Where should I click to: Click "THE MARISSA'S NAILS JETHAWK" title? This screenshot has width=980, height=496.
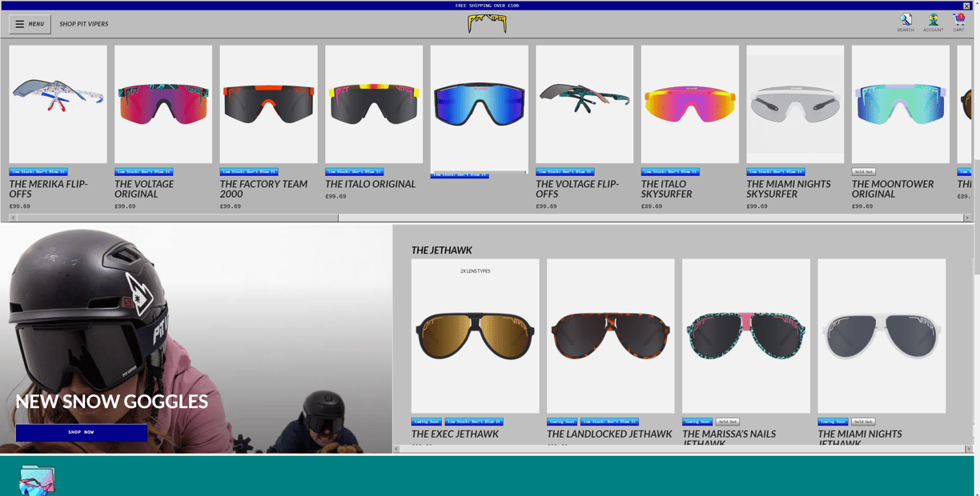pos(729,438)
